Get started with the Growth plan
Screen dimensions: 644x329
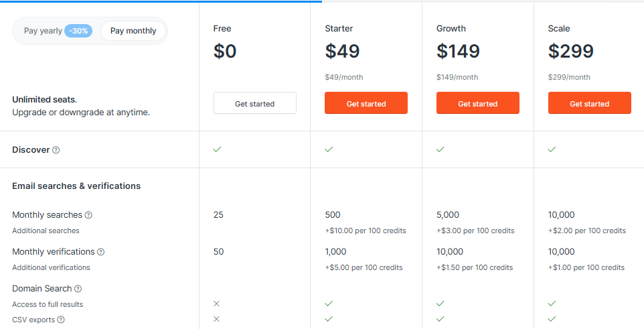(x=478, y=103)
